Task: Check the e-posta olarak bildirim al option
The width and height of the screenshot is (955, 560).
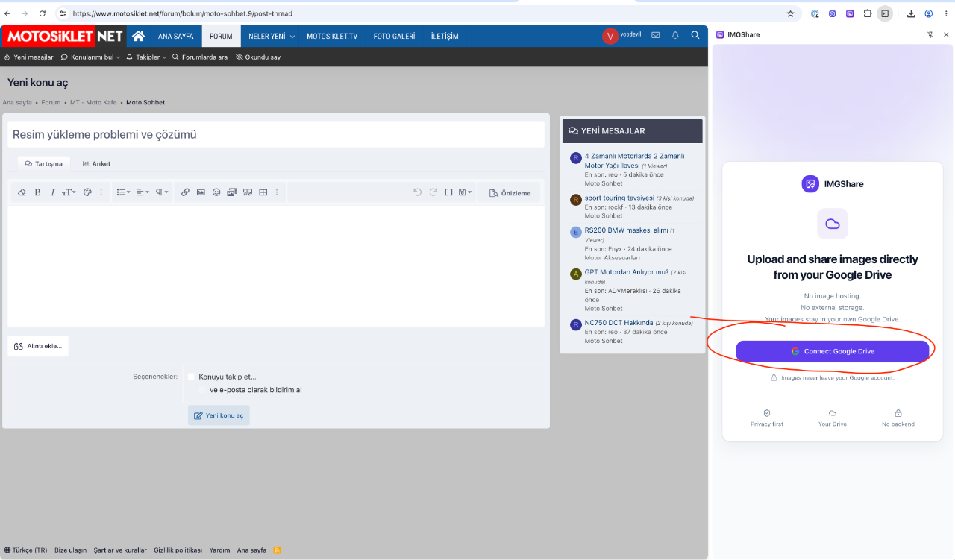Action: tap(202, 390)
